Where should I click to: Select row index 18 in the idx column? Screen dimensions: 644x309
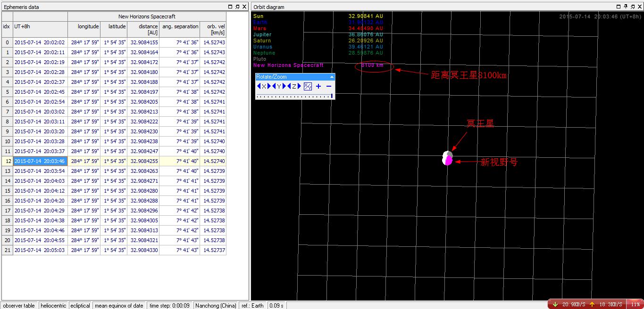click(x=7, y=220)
